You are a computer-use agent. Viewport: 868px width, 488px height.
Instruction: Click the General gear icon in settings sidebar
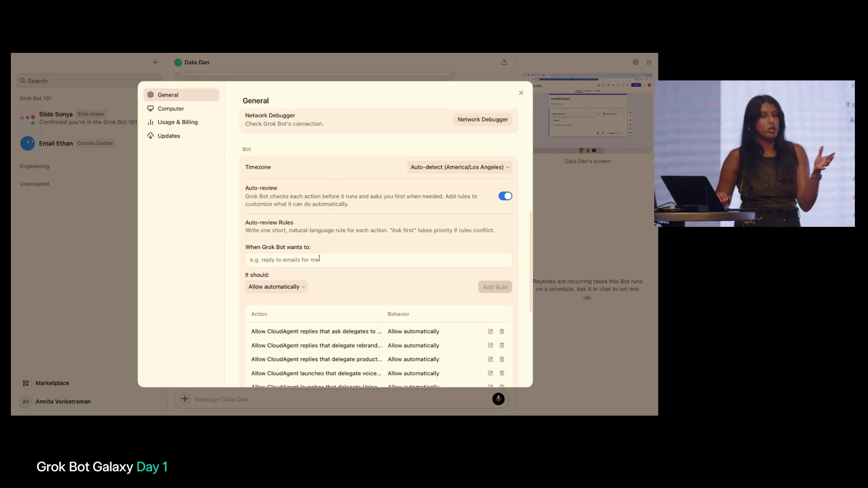[x=151, y=95]
